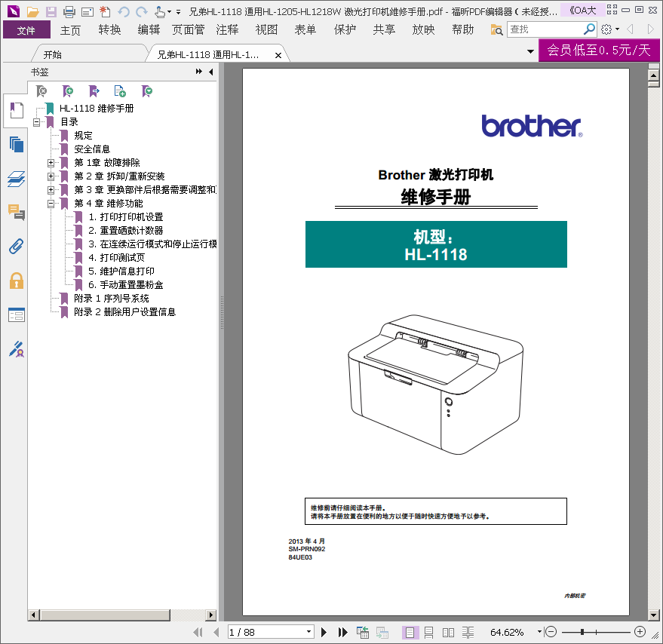Switch to single page view mode

coord(410,632)
